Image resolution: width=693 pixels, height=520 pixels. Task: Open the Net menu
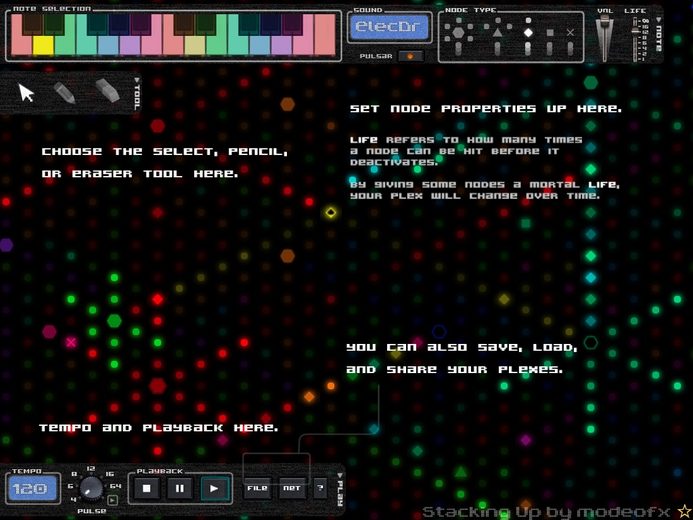(x=292, y=488)
